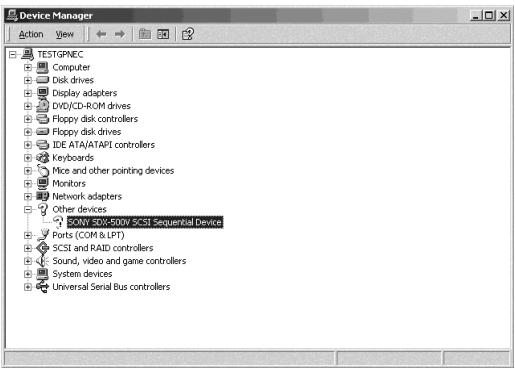
Task: Expand the Keyboards category
Action: point(28,158)
